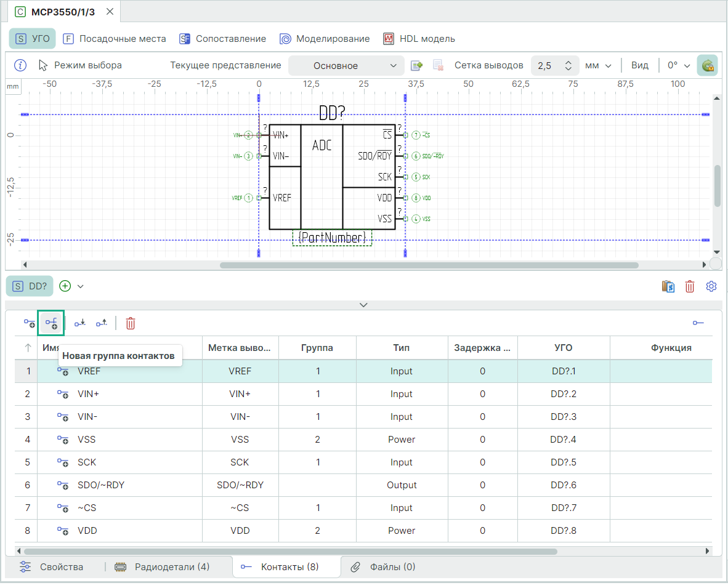Click the move contact down icon
Viewport: 728px width, 588px height.
click(x=79, y=323)
